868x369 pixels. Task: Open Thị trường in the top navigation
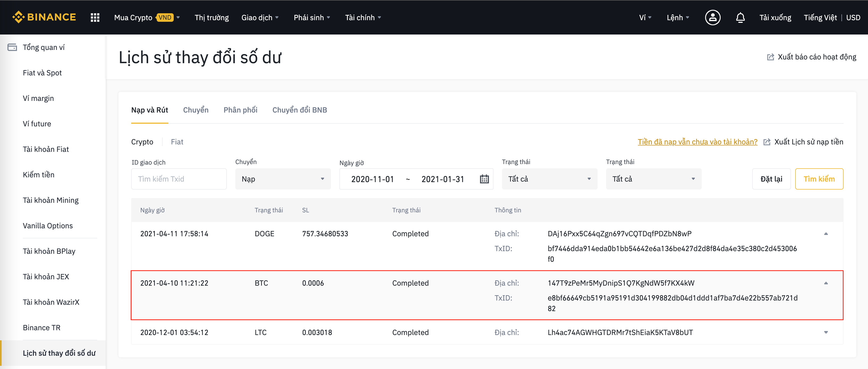[212, 18]
